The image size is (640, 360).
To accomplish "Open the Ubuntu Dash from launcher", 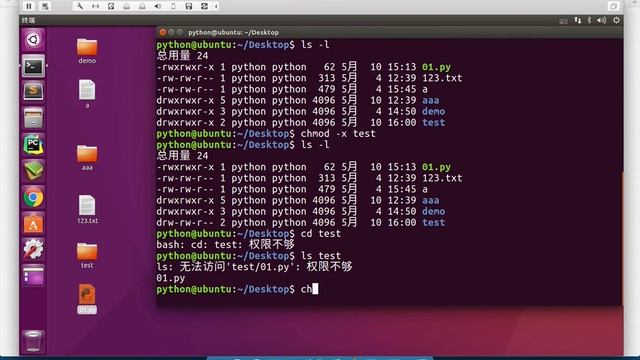I will (x=33, y=40).
